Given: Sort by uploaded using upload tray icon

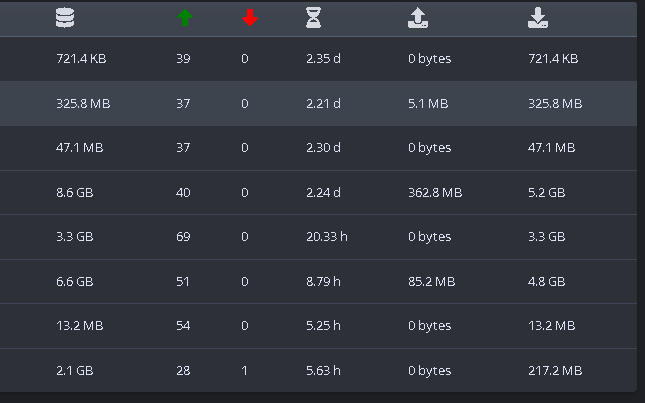Looking at the screenshot, I should 418,19.
